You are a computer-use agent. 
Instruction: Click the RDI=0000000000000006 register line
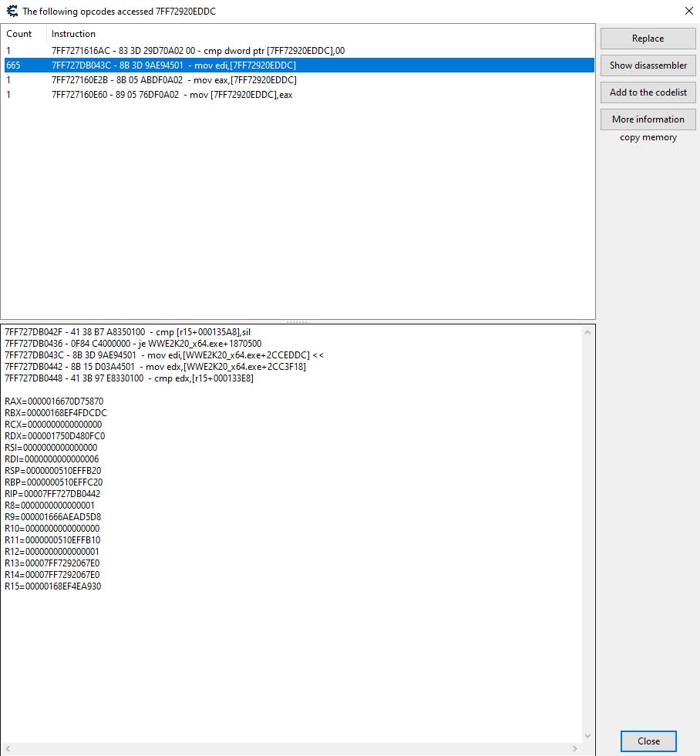coord(52,459)
